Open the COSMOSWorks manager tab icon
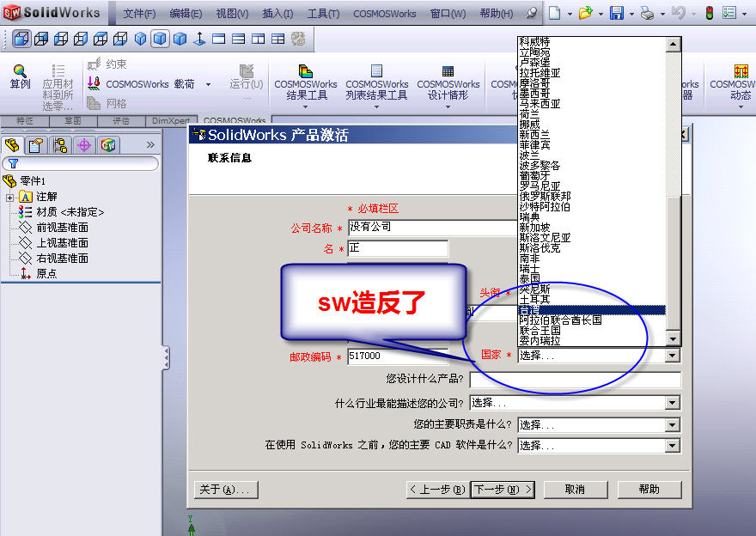This screenshot has height=536, width=756. tap(108, 145)
